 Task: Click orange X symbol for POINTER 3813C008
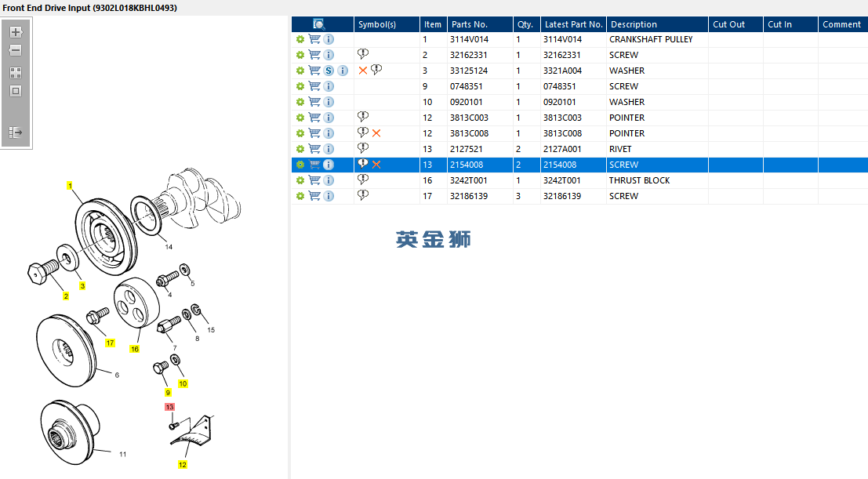(x=376, y=133)
